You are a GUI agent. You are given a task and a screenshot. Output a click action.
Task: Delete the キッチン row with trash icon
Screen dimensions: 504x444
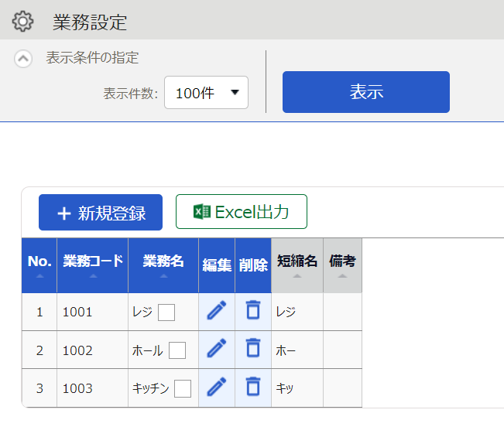(253, 386)
